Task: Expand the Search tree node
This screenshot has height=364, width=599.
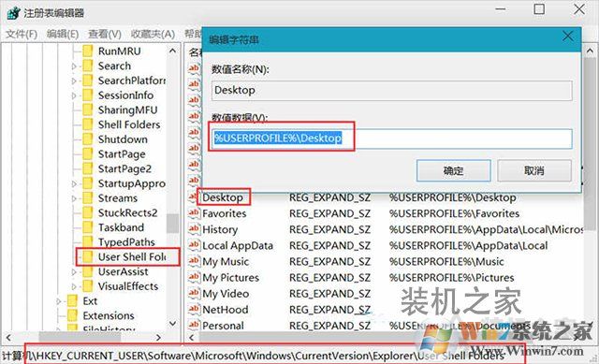Action: click(x=74, y=66)
